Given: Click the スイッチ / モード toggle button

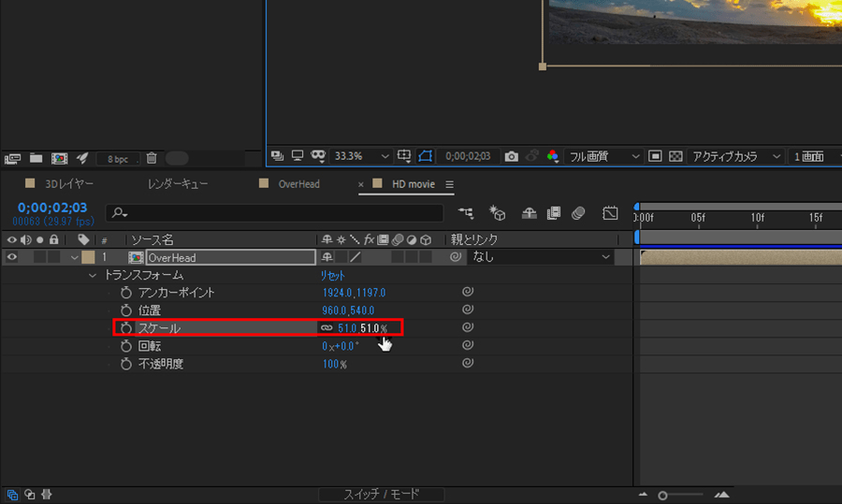Looking at the screenshot, I should click(381, 494).
